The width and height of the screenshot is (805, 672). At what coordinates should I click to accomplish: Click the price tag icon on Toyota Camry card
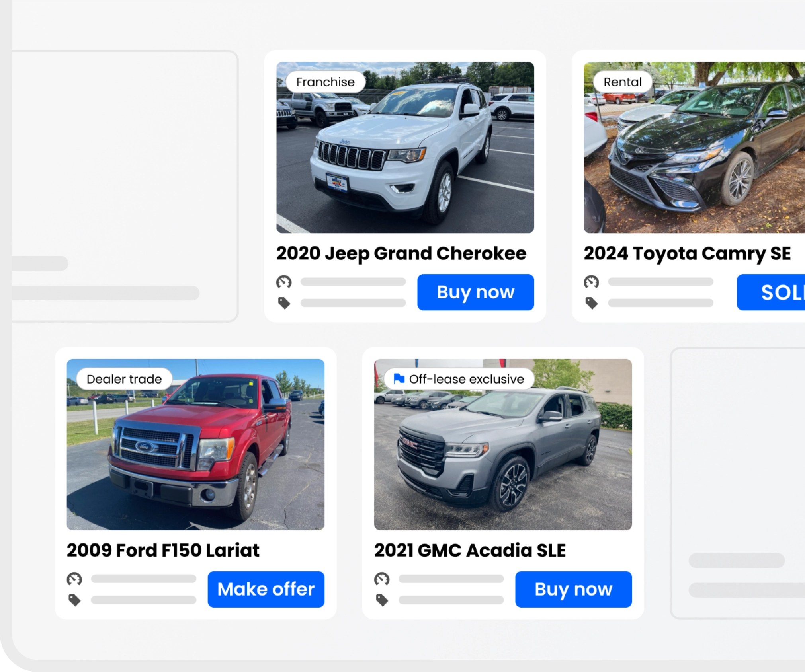592,303
